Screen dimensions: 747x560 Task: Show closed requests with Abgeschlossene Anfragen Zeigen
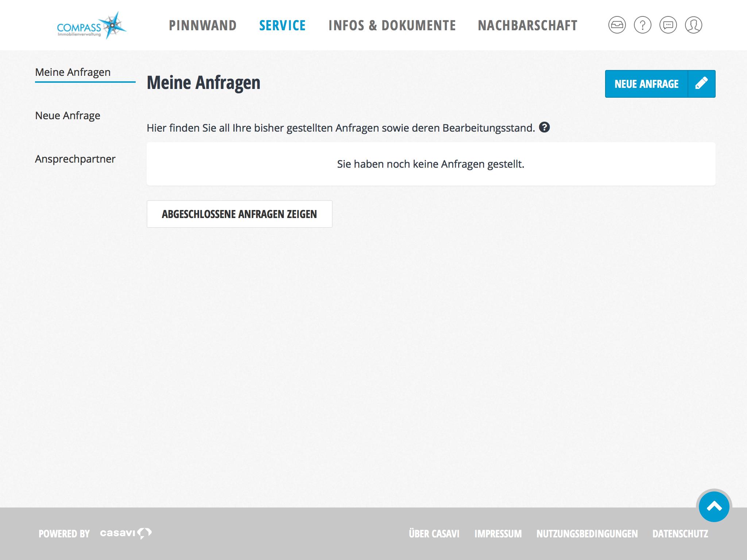(x=239, y=214)
